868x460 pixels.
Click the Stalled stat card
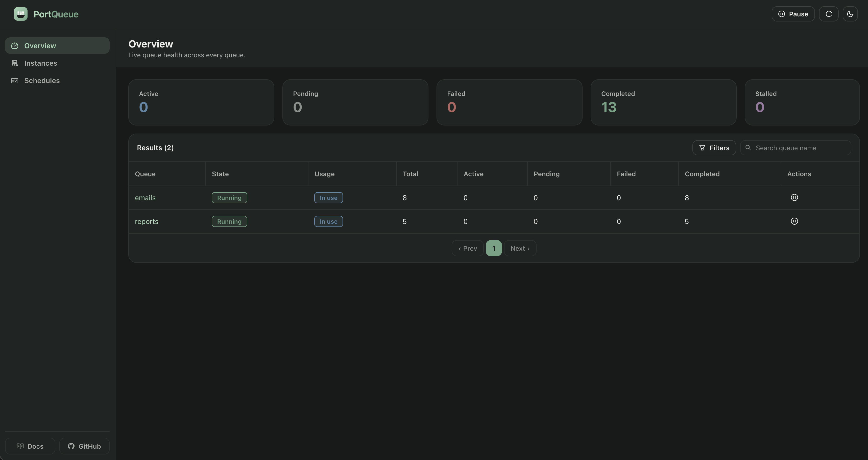[x=802, y=102]
